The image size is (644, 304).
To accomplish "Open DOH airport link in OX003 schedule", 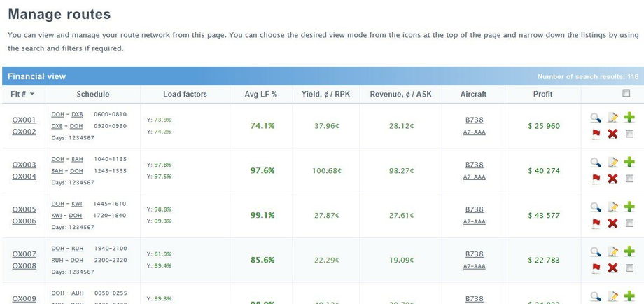I will (x=58, y=159).
